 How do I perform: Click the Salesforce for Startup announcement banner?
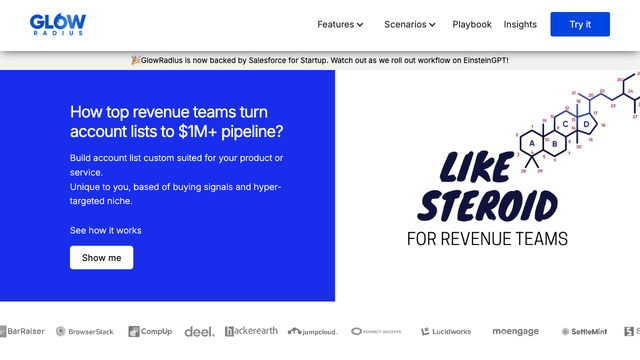point(320,60)
